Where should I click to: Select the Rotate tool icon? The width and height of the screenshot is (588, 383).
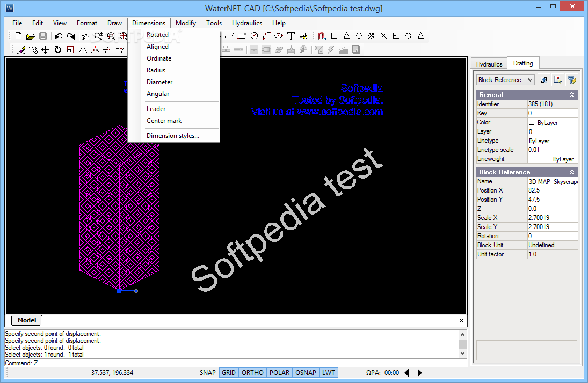click(x=58, y=49)
